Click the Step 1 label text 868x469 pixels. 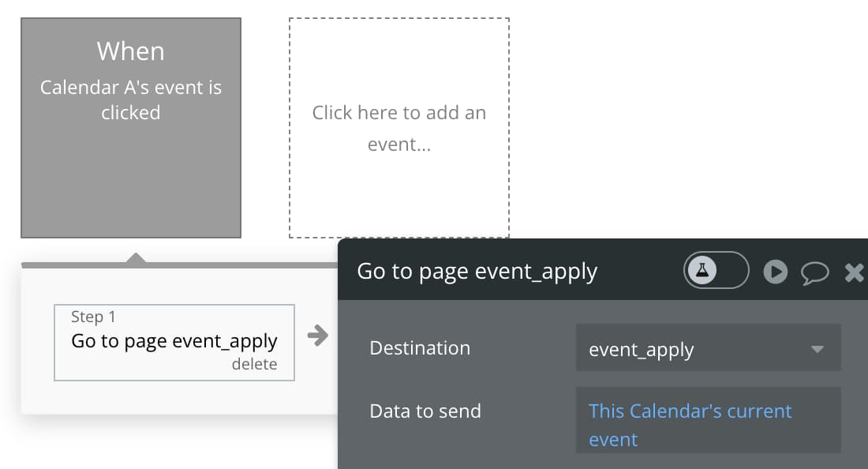click(93, 316)
